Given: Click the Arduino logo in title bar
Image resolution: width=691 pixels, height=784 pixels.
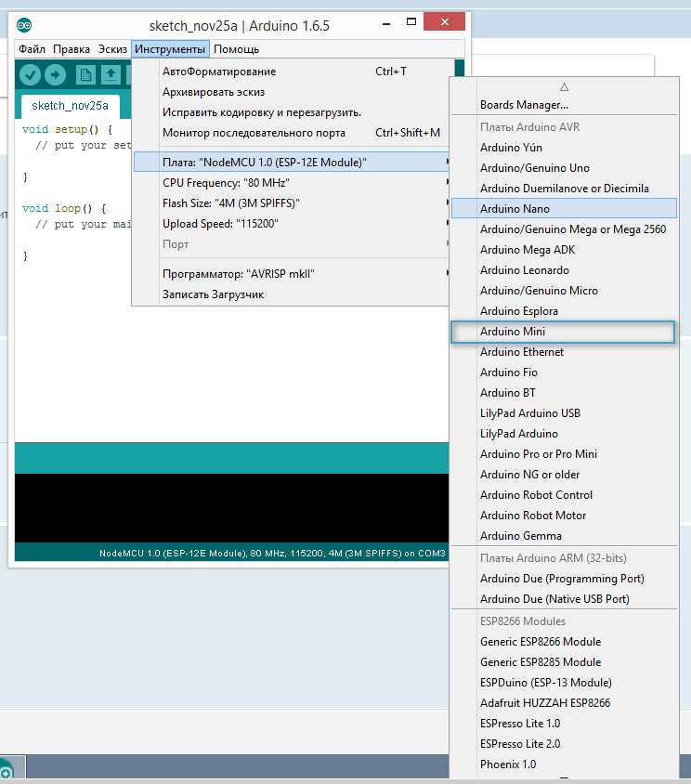Looking at the screenshot, I should 24,25.
